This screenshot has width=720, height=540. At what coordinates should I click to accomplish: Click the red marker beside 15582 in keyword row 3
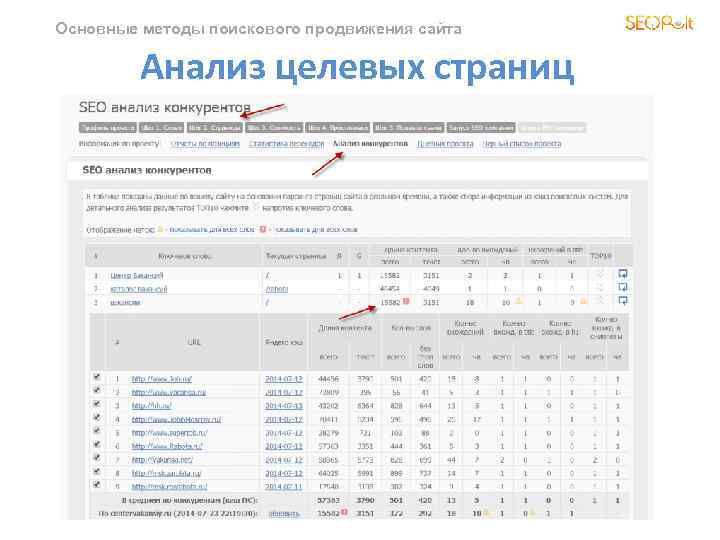(406, 301)
